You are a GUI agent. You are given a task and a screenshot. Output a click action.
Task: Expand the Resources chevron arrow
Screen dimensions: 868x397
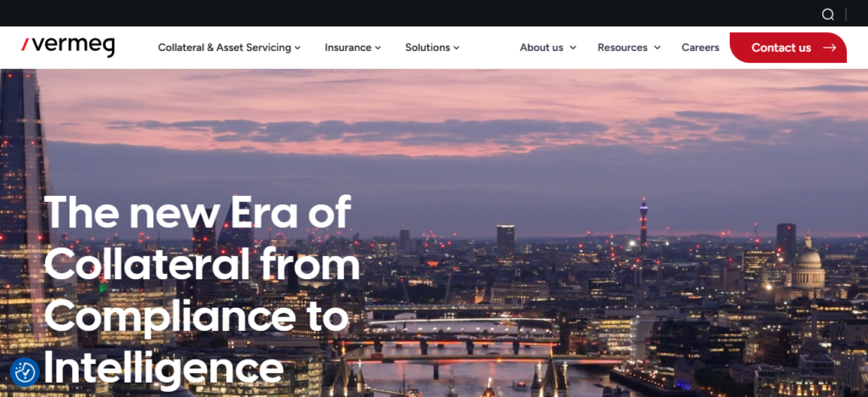pos(657,48)
